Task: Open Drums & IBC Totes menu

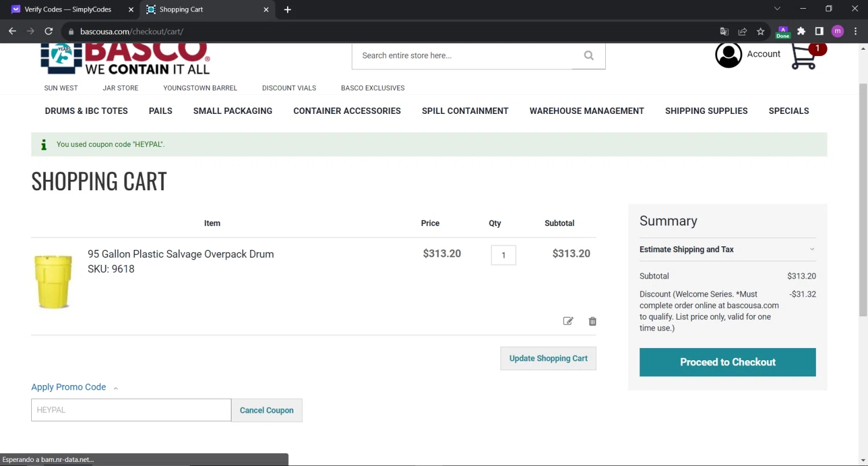Action: point(86,111)
